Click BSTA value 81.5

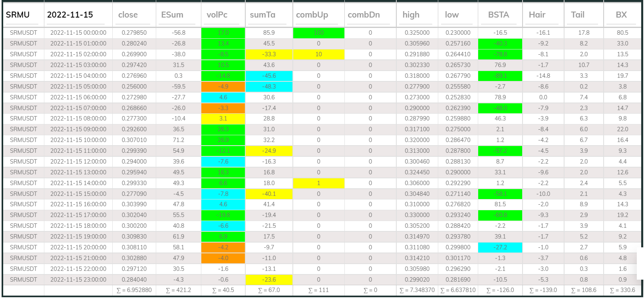pos(500,204)
